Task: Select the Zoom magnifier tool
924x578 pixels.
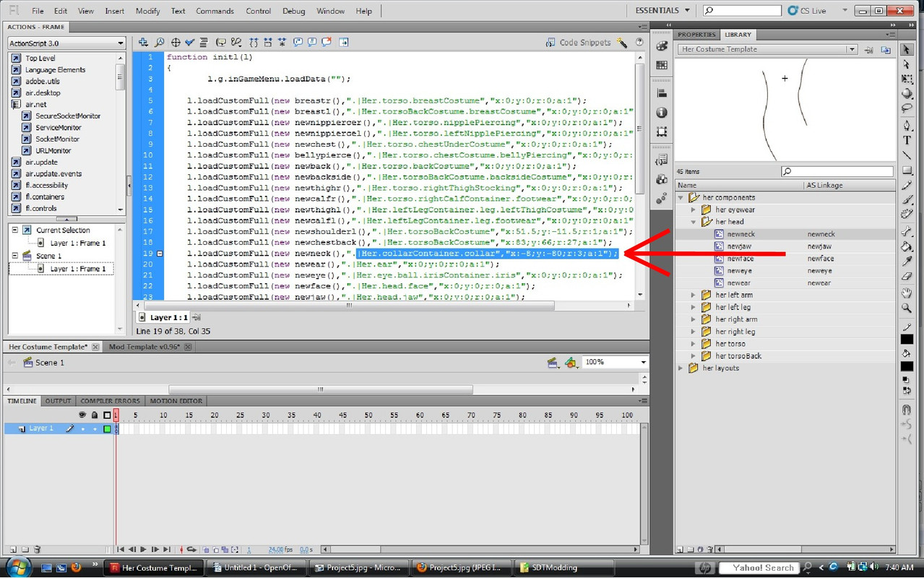Action: pos(907,308)
